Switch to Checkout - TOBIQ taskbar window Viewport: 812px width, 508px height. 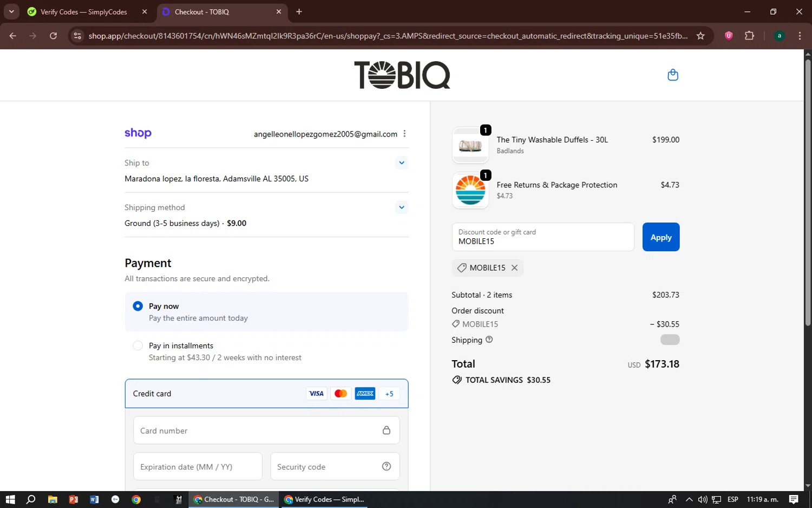coord(234,499)
